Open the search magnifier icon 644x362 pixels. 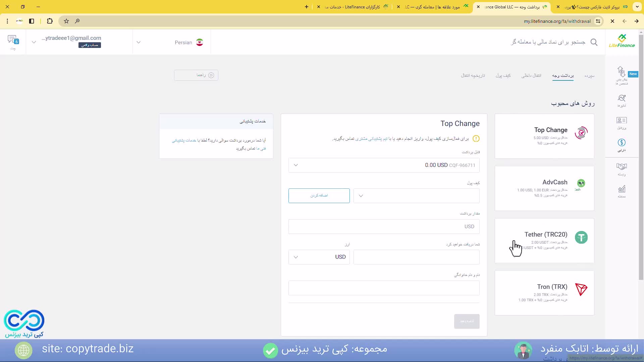[594, 42]
